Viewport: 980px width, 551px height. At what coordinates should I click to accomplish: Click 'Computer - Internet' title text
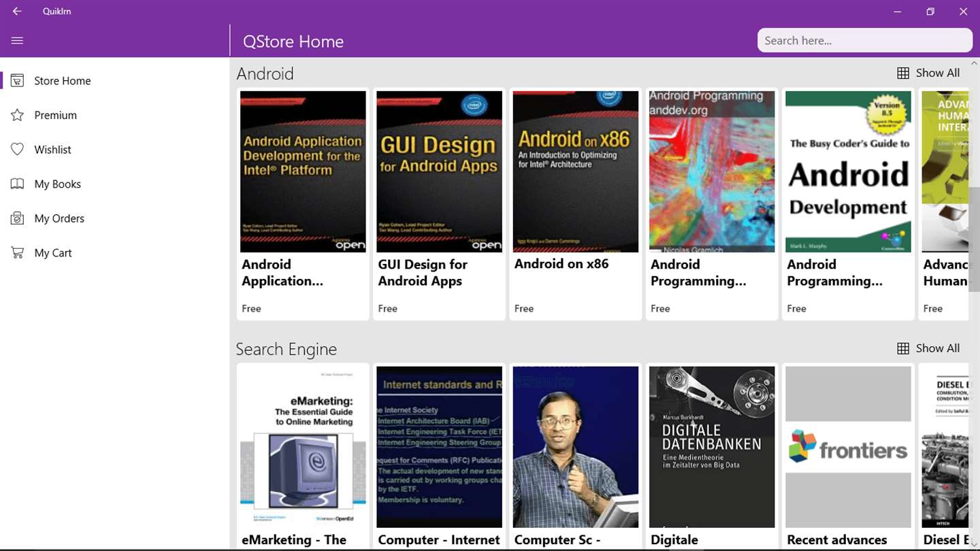tap(439, 540)
